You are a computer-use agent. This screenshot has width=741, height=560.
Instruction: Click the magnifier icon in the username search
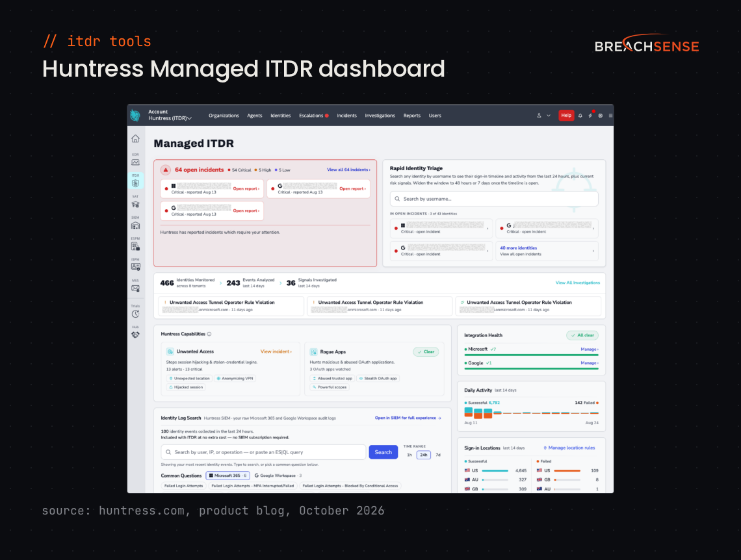[397, 199]
